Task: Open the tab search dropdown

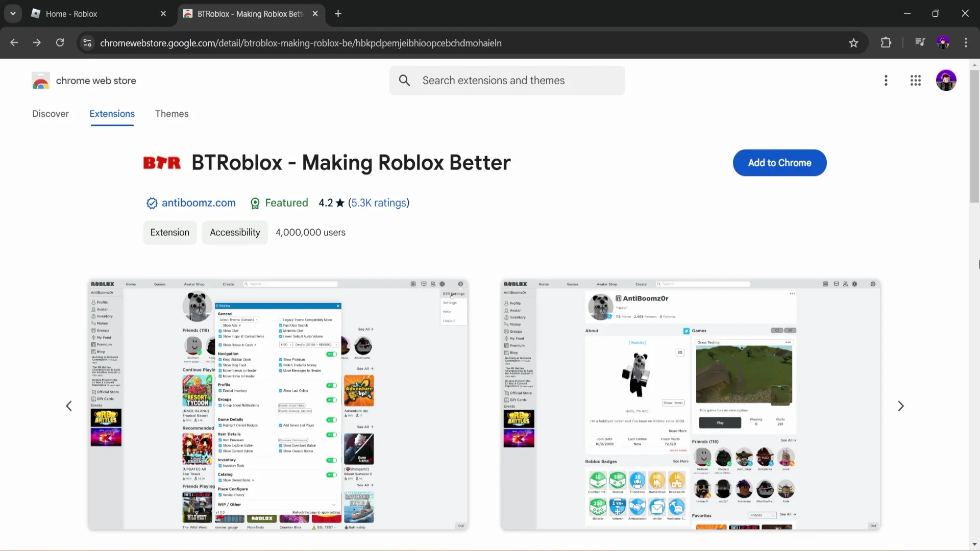Action: pos(13,14)
